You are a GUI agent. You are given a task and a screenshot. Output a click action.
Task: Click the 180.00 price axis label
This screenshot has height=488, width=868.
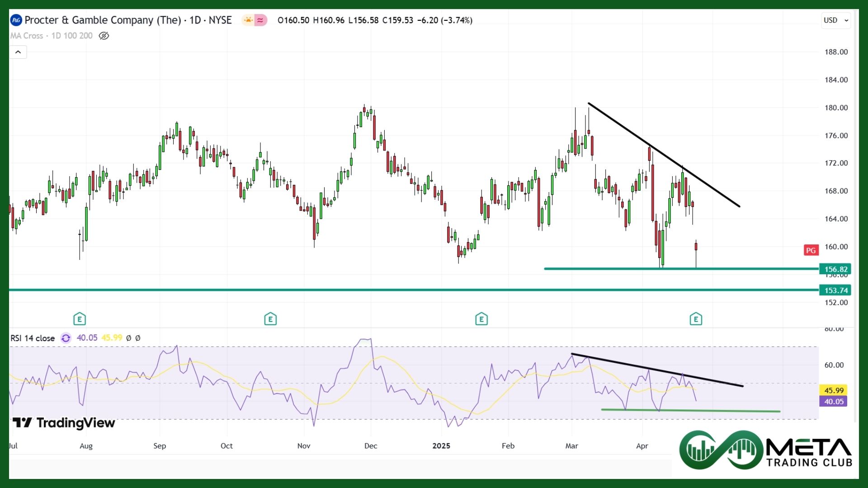pos(836,108)
